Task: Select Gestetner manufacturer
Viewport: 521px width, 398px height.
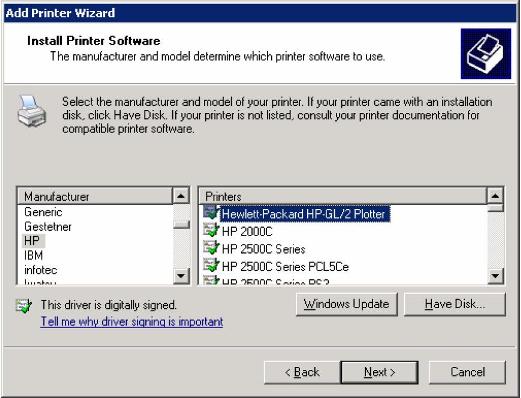Action: tap(48, 227)
